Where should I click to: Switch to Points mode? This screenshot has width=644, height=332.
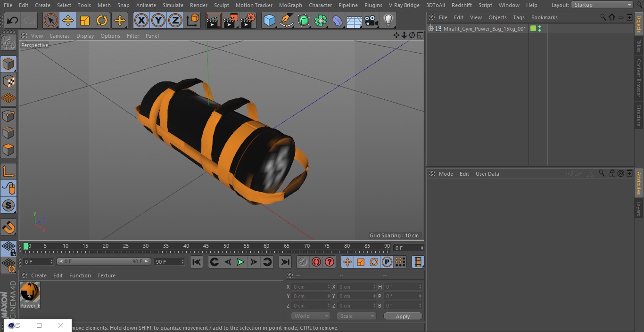pos(8,115)
